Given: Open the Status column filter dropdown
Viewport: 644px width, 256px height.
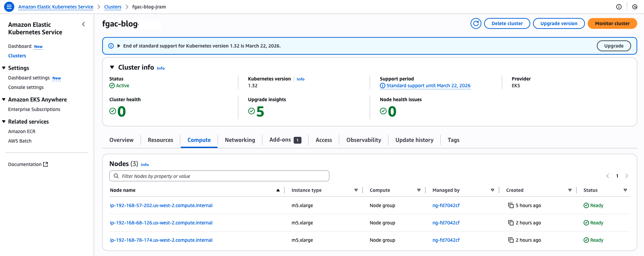Looking at the screenshot, I should [625, 190].
